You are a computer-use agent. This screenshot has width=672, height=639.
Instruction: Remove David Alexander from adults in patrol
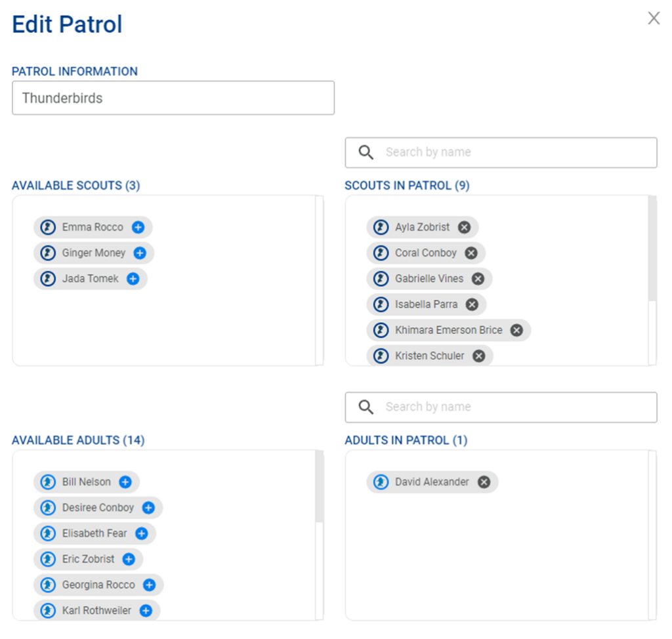coord(484,482)
